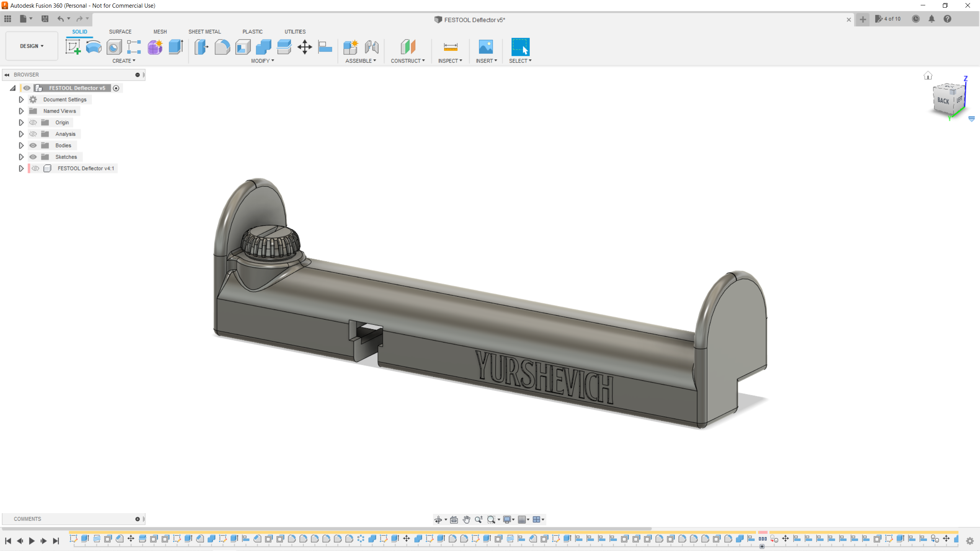Click the Measure tool under Inspect
This screenshot has height=551, width=980.
tap(450, 47)
